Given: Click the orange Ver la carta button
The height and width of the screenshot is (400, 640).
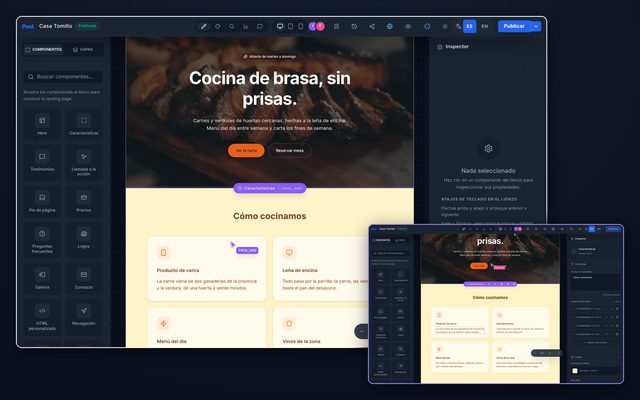Looking at the screenshot, I should point(246,150).
